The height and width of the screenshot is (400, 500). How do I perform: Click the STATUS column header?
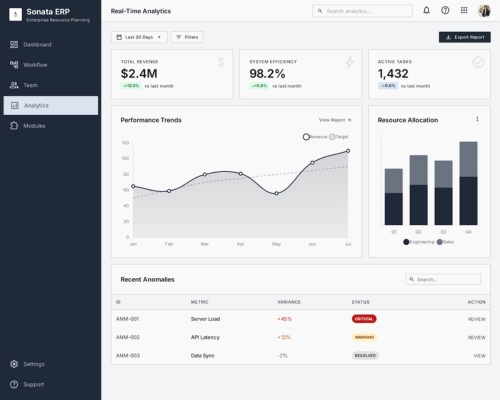click(360, 302)
